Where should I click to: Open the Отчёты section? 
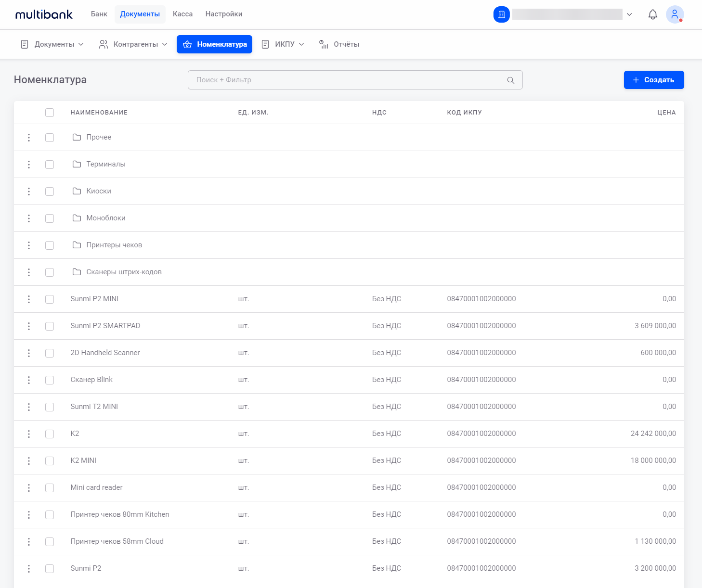tap(339, 44)
